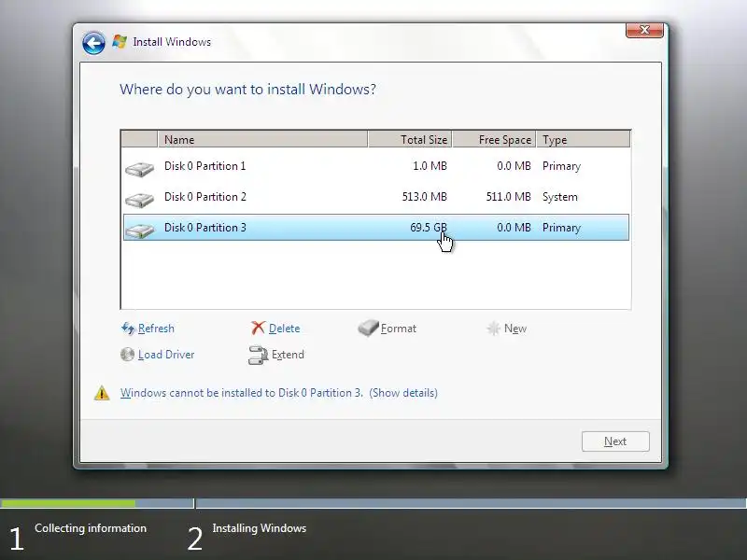The image size is (747, 560).
Task: Click the Next button
Action: (x=615, y=441)
